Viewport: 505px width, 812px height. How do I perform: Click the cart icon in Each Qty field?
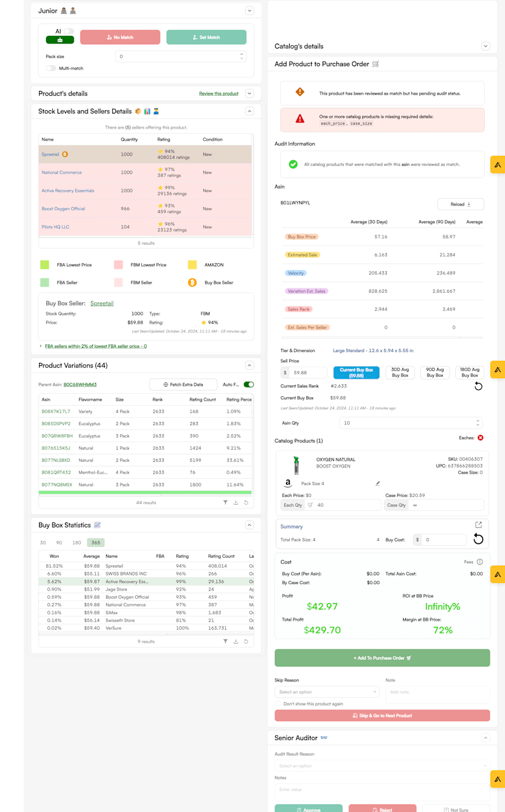click(x=310, y=505)
